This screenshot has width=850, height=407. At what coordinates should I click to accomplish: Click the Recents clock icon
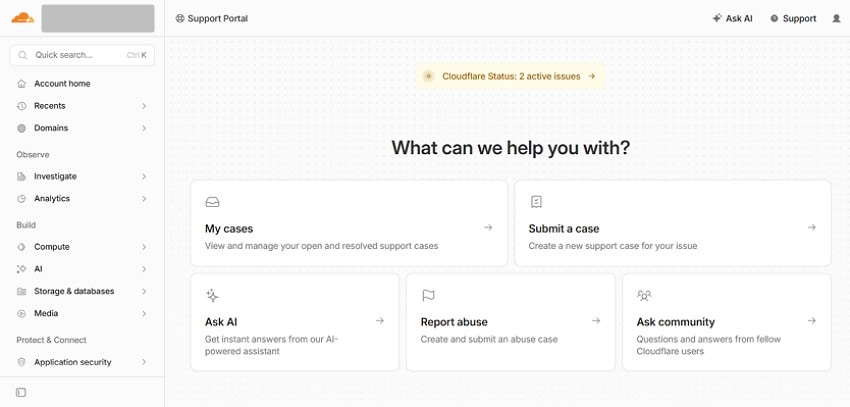click(22, 106)
